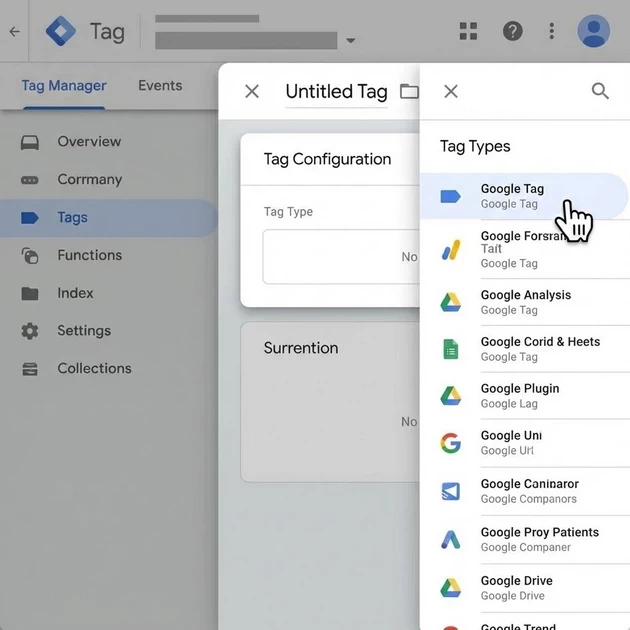Open the help question mark icon
Viewport: 630px width, 630px height.
[x=512, y=31]
